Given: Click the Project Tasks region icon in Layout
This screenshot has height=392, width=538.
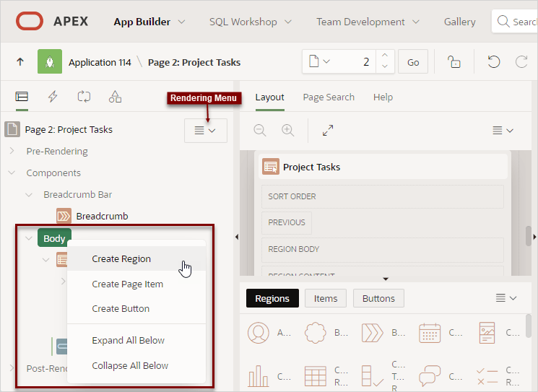Looking at the screenshot, I should pos(271,167).
